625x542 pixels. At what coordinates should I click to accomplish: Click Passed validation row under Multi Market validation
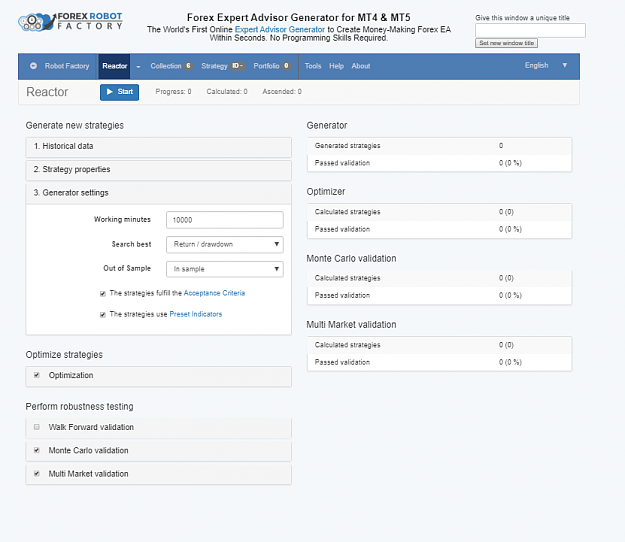pyautogui.click(x=439, y=362)
